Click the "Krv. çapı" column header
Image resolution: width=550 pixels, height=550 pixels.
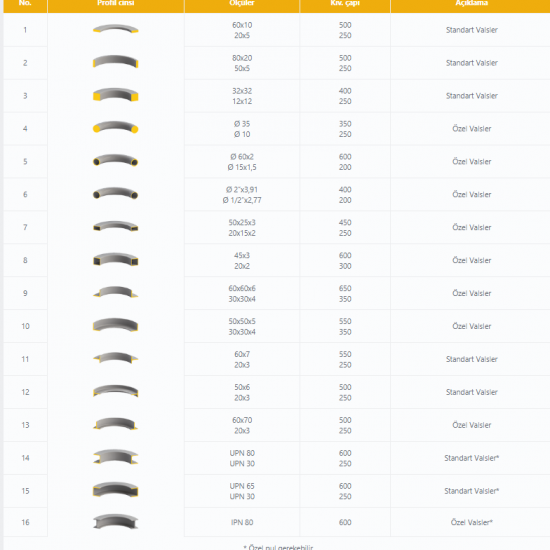click(x=345, y=4)
